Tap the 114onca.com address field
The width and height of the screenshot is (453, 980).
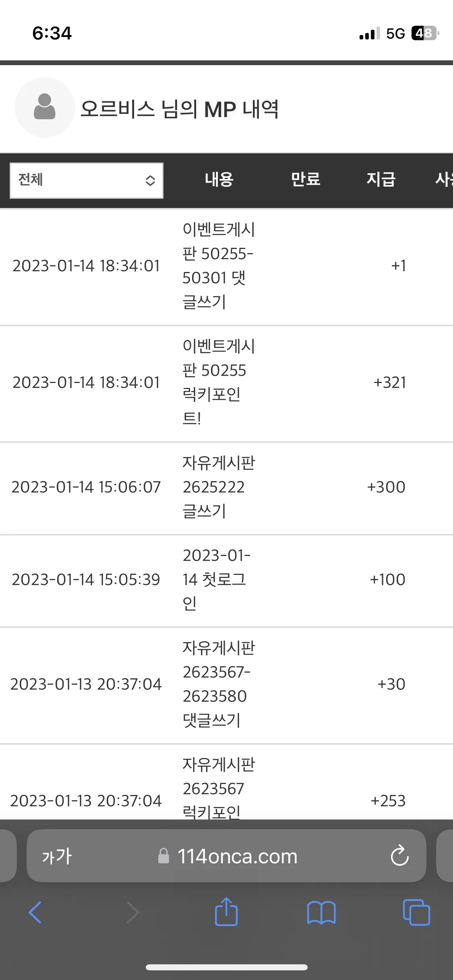226,856
